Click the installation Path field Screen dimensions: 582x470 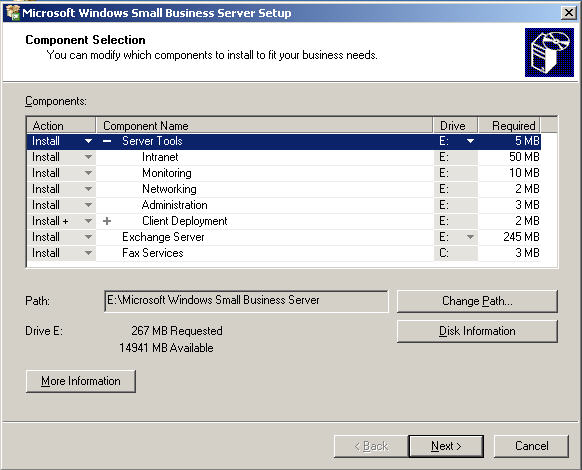[x=246, y=301]
